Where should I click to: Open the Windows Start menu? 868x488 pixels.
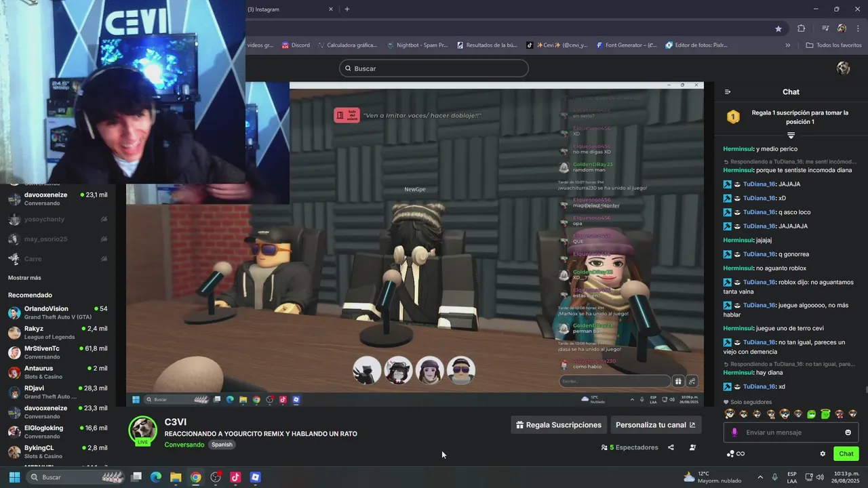(14, 477)
